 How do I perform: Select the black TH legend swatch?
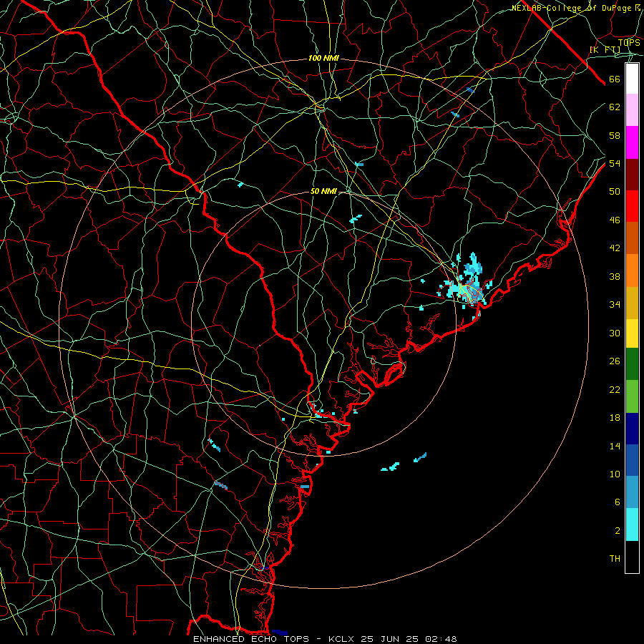point(632,557)
